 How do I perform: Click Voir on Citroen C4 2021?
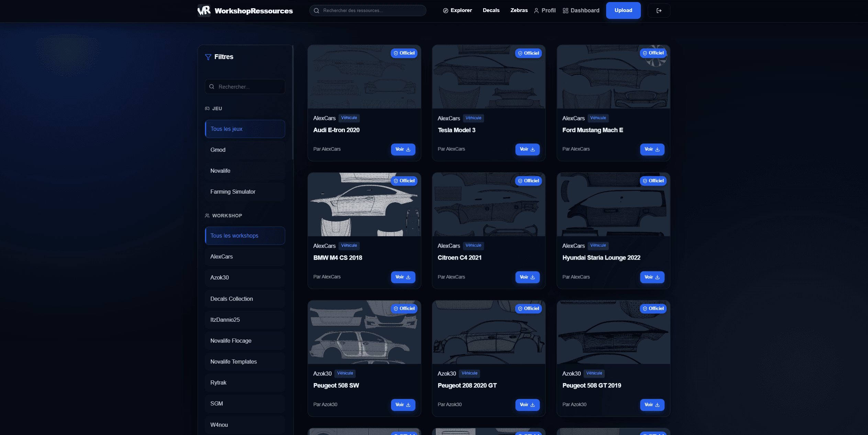point(527,277)
